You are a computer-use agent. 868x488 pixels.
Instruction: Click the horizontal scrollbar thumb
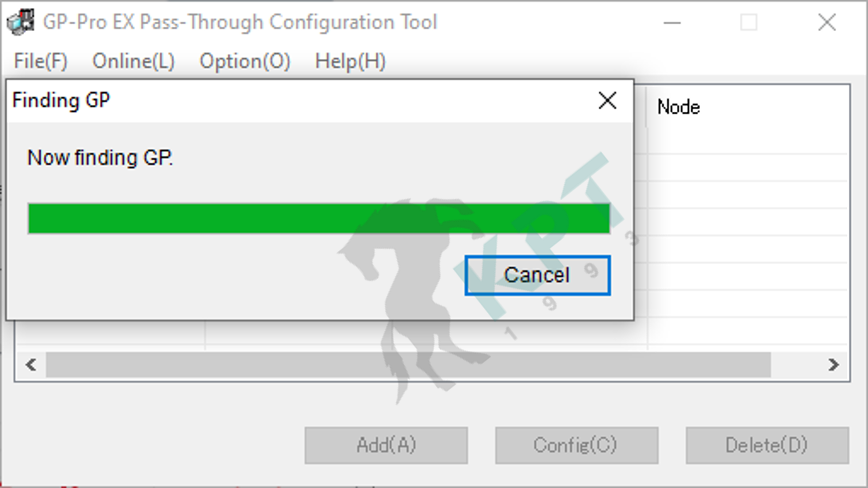pos(408,365)
